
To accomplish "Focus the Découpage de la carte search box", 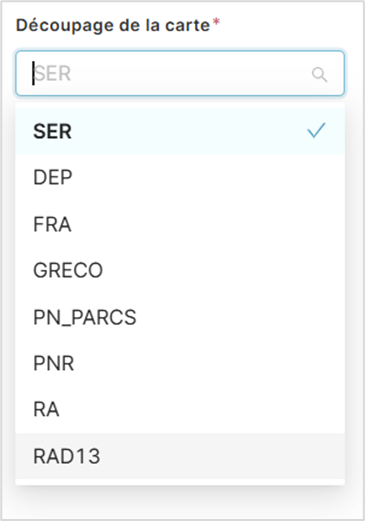I will pyautogui.click(x=180, y=73).
